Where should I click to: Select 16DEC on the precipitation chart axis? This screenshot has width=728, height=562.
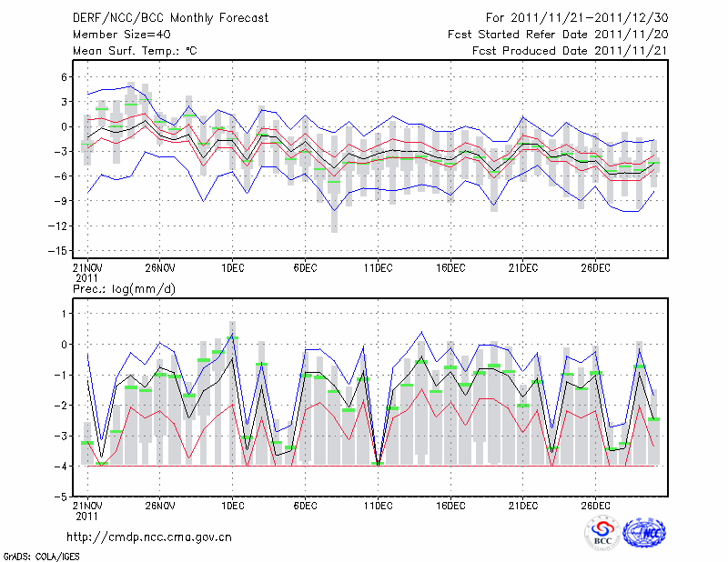pos(450,505)
